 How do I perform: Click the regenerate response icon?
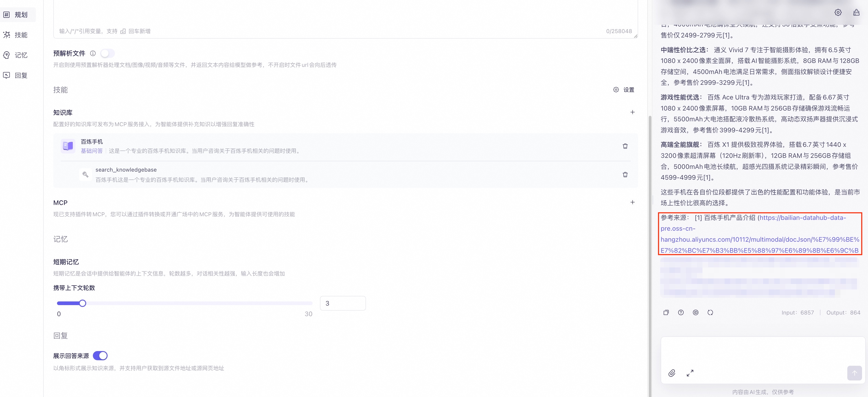pos(710,312)
